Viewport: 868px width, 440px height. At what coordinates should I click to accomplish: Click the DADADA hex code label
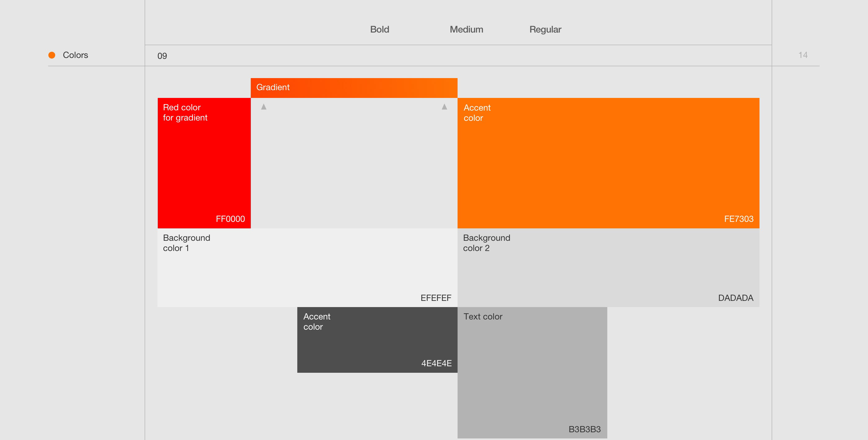point(735,298)
